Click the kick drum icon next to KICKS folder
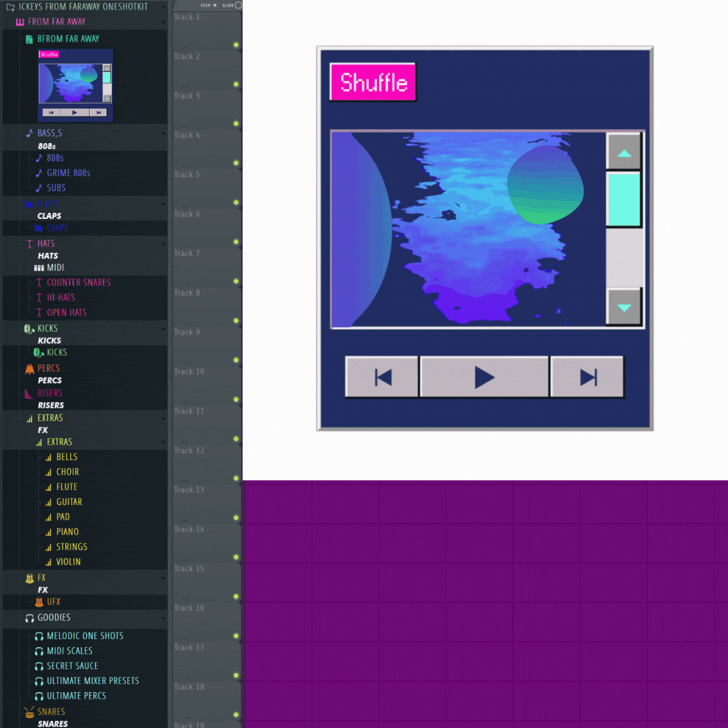Viewport: 728px width, 728px height. (29, 329)
